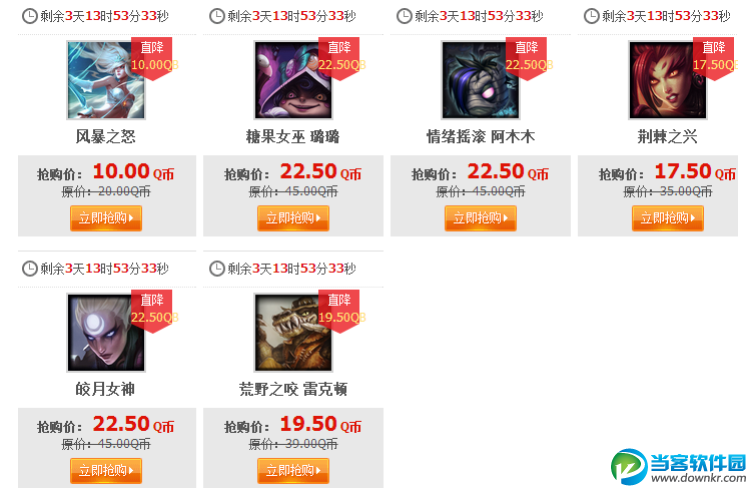Buy 皎月女神 with 立即抢购 button
Image resolution: width=747 pixels, height=492 pixels.
106,471
